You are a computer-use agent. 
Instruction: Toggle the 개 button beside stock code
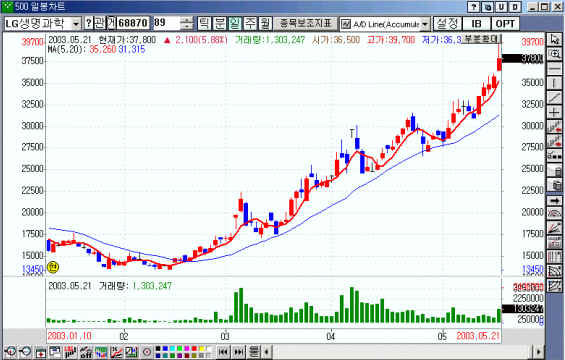tap(111, 23)
